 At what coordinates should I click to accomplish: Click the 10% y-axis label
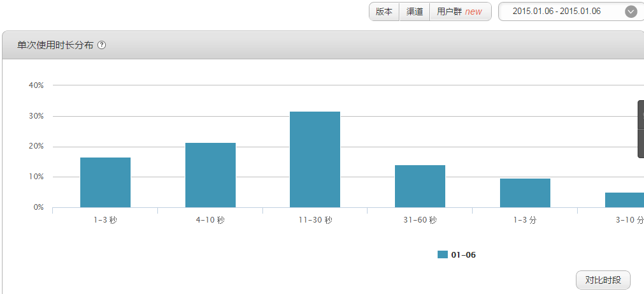pyautogui.click(x=36, y=177)
